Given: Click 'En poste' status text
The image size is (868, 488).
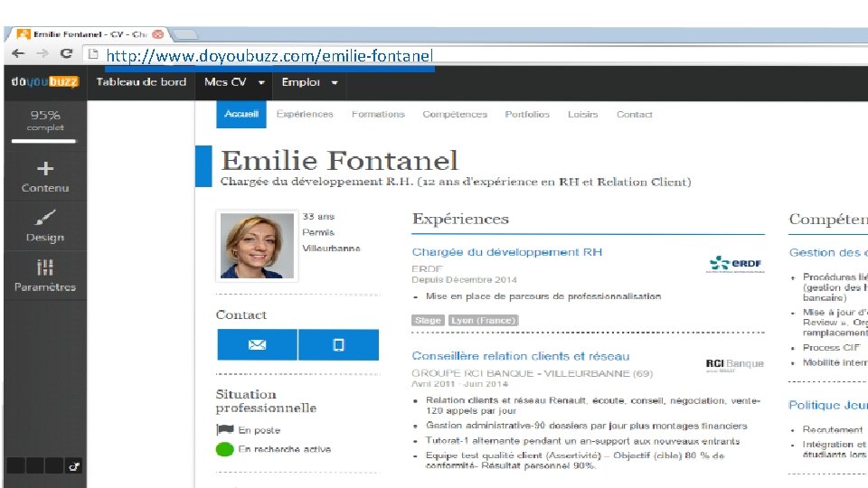Looking at the screenshot, I should 259,430.
